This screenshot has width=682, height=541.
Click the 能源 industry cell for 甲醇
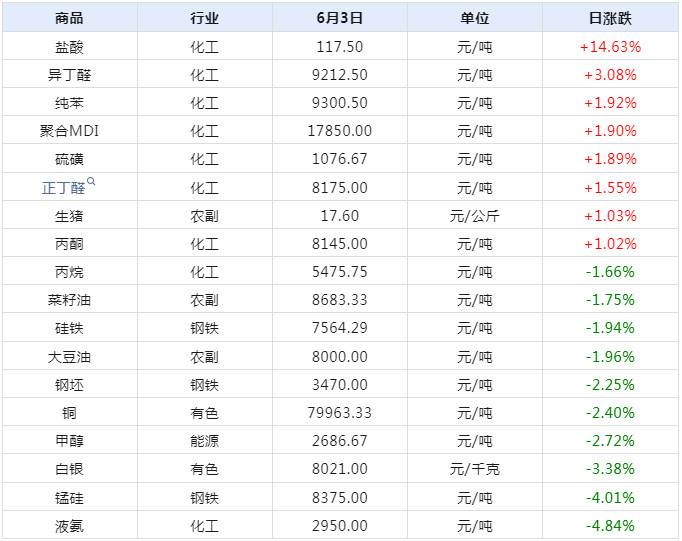pyautogui.click(x=204, y=440)
